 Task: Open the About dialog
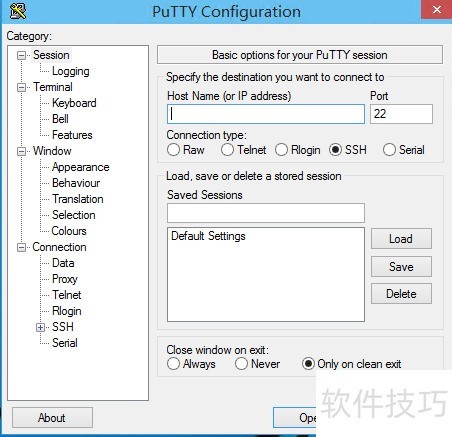[x=52, y=418]
